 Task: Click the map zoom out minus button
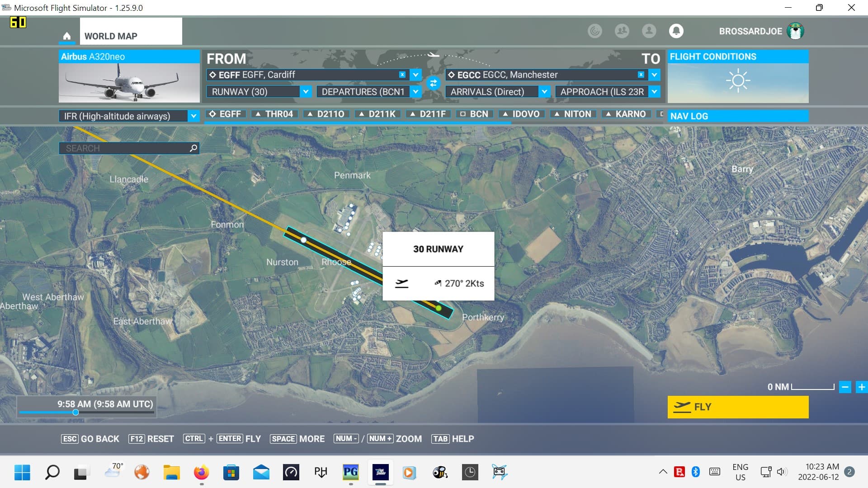(x=844, y=387)
